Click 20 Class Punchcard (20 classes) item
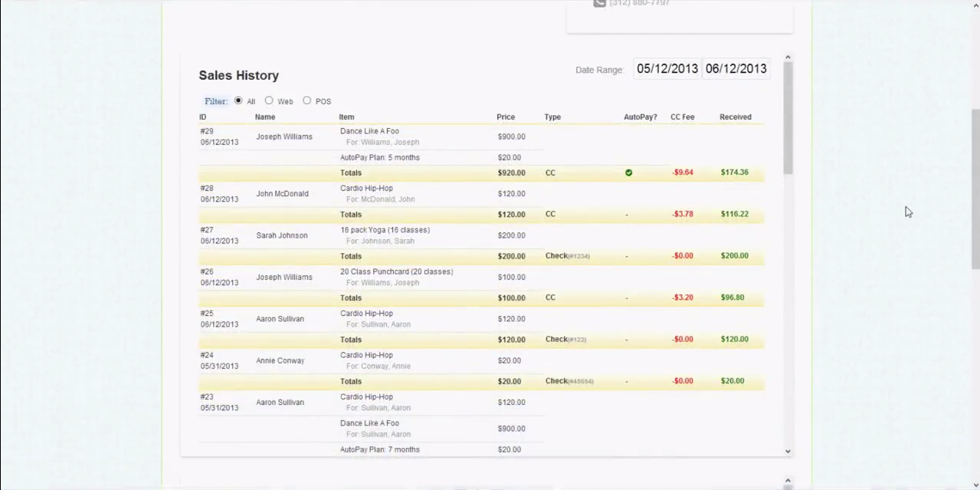980x490 pixels. (x=396, y=271)
